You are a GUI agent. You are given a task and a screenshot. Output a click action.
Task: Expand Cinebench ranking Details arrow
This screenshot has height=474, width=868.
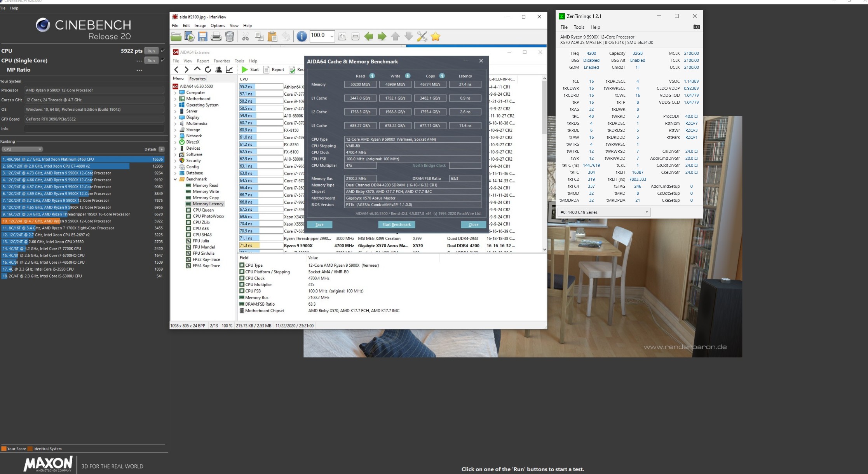point(162,149)
